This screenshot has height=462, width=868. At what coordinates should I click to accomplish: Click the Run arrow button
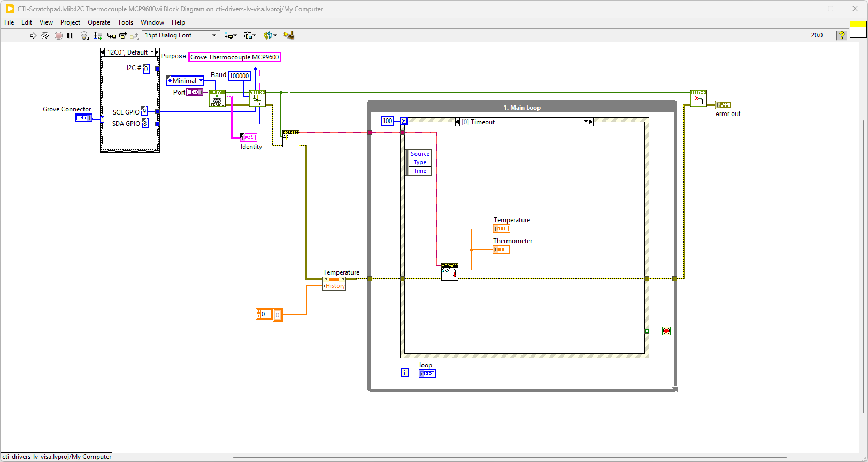point(33,35)
